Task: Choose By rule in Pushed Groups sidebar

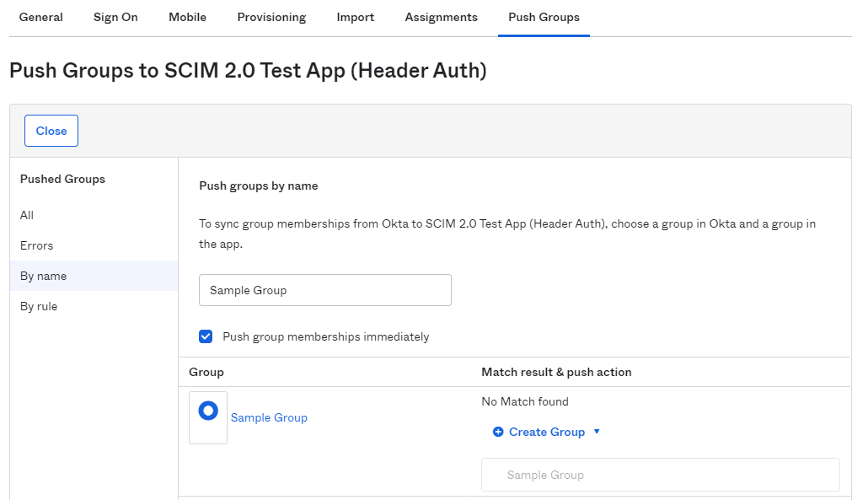Action: (39, 306)
